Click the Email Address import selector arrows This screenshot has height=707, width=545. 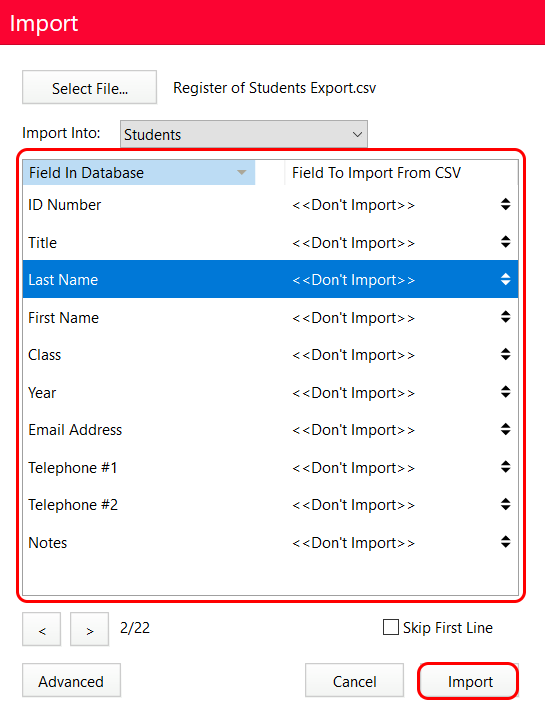(505, 430)
